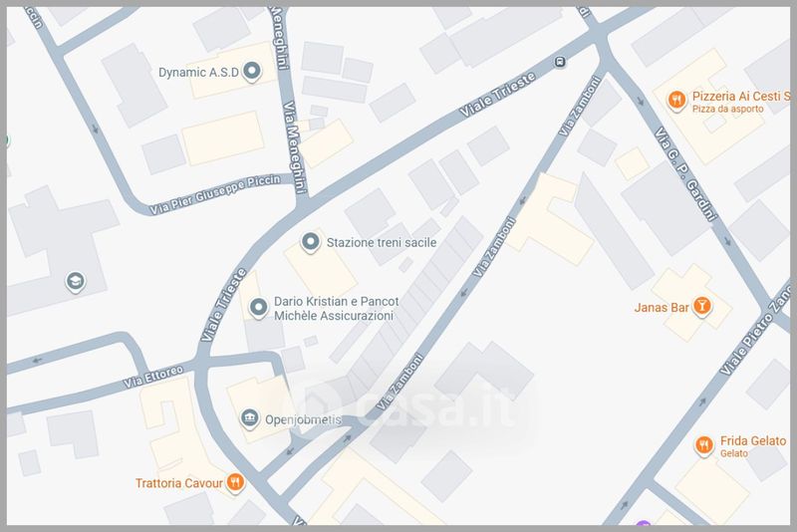Select Pizzeria Ai Cesti restaurant icon
Viewport: 797px width, 532px height.
click(x=676, y=100)
